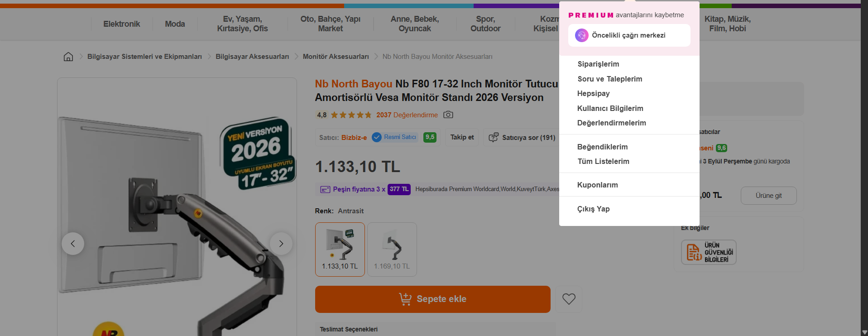868x336 pixels.
Task: Click the 377 TL installment badge
Action: [399, 189]
